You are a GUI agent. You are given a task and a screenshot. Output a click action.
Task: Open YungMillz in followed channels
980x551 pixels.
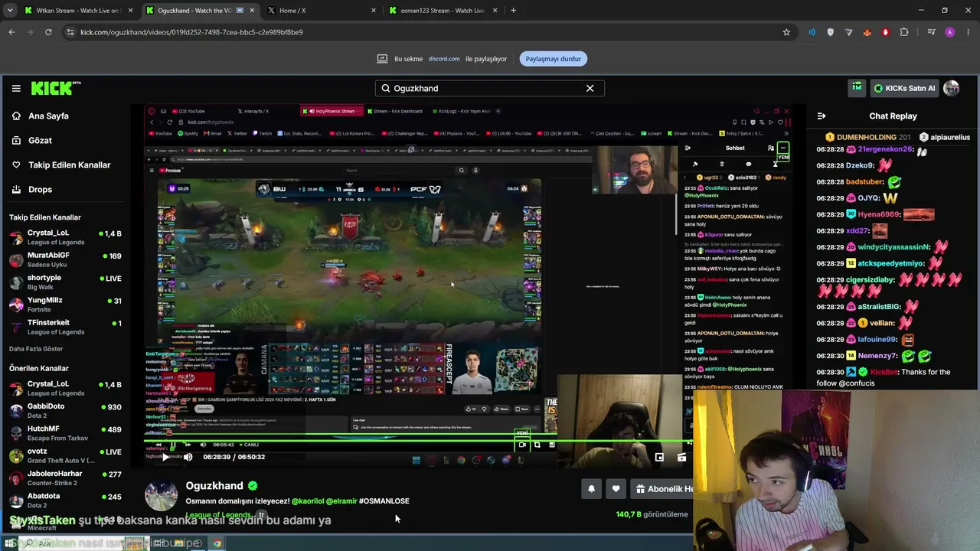coord(66,305)
